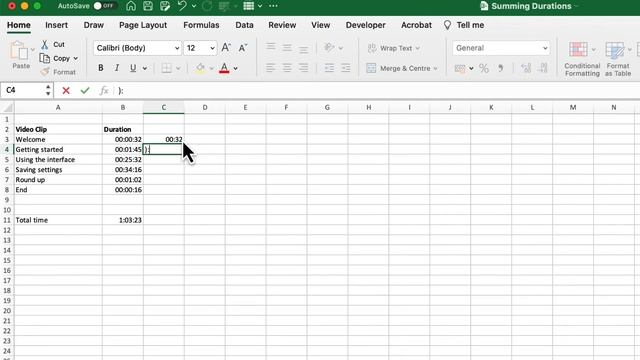The width and height of the screenshot is (640, 360).
Task: Expand the font colour dropdown arrow
Action: 236,68
